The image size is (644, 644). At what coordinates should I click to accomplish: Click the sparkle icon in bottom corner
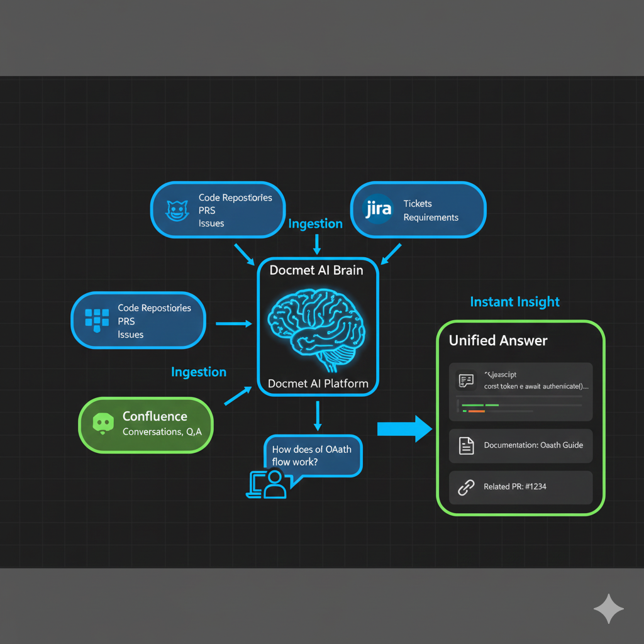(608, 609)
